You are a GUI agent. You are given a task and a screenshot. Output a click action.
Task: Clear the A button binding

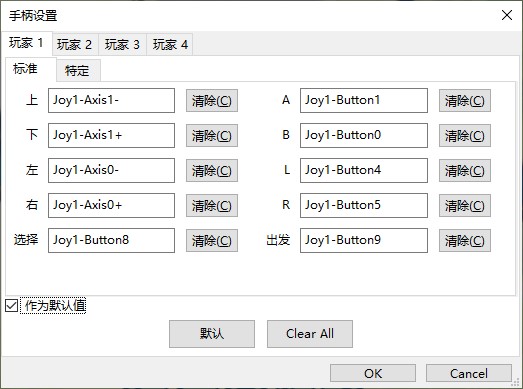pos(465,100)
